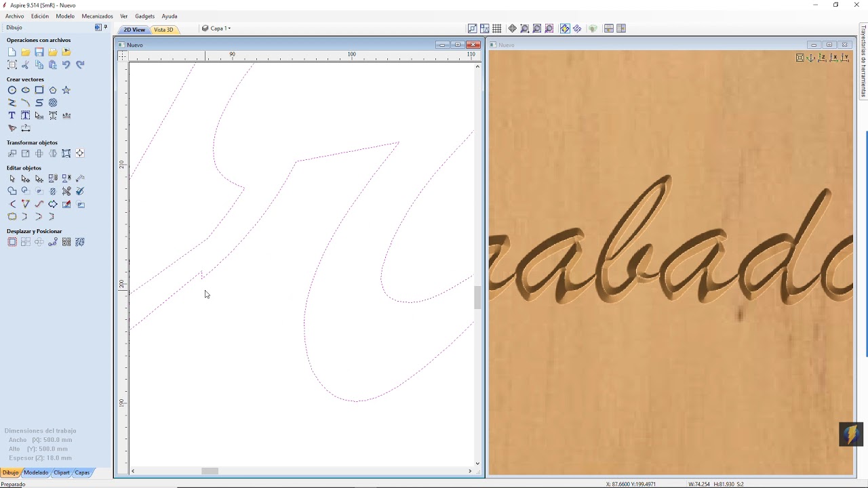Viewport: 868px width, 488px height.
Task: Select the Draw Polygon tool
Action: coord(52,90)
